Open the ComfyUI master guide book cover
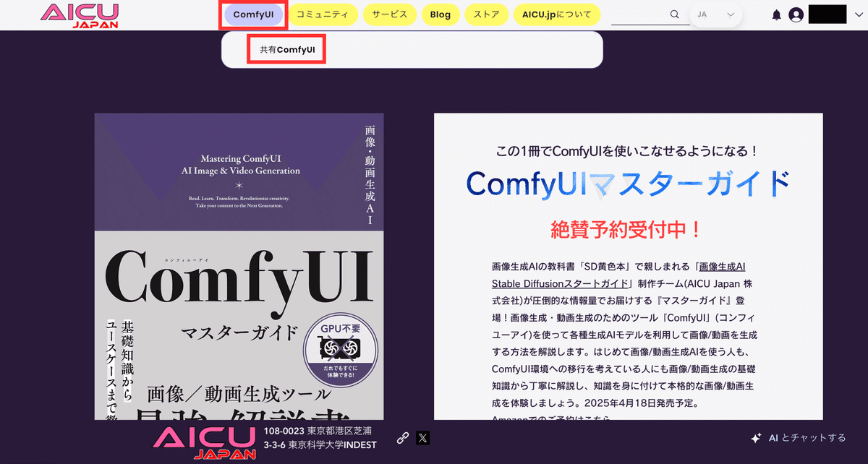The height and width of the screenshot is (464, 868). [x=239, y=267]
